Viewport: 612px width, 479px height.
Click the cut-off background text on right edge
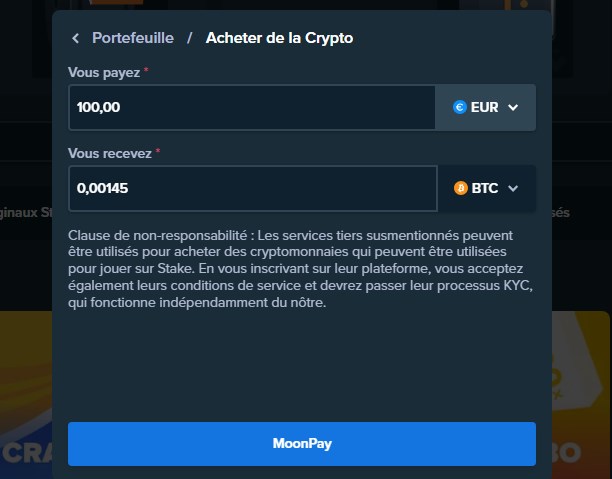pos(560,212)
